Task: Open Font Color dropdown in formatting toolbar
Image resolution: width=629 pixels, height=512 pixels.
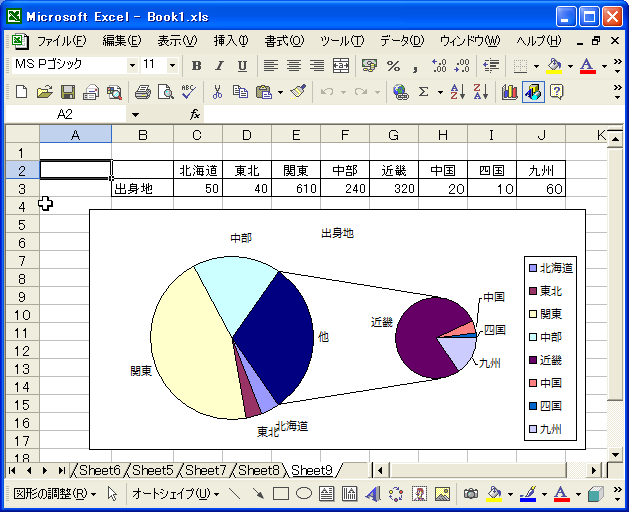Action: coord(604,66)
